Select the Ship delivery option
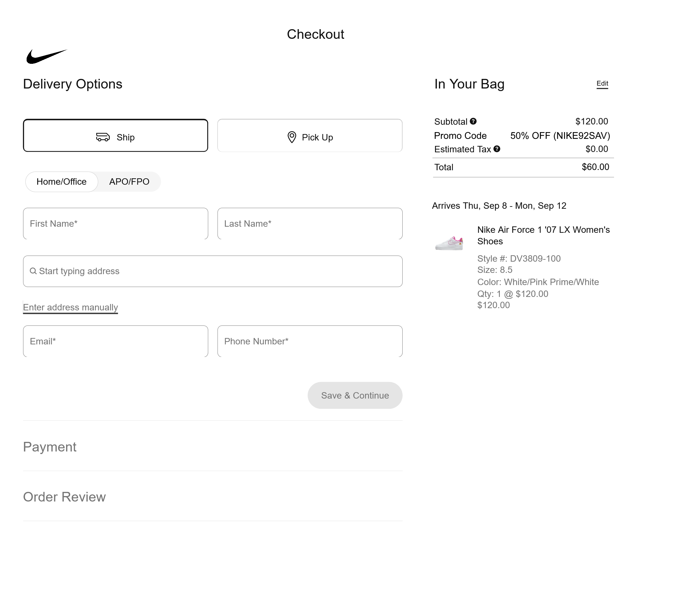The image size is (700, 607). (115, 136)
